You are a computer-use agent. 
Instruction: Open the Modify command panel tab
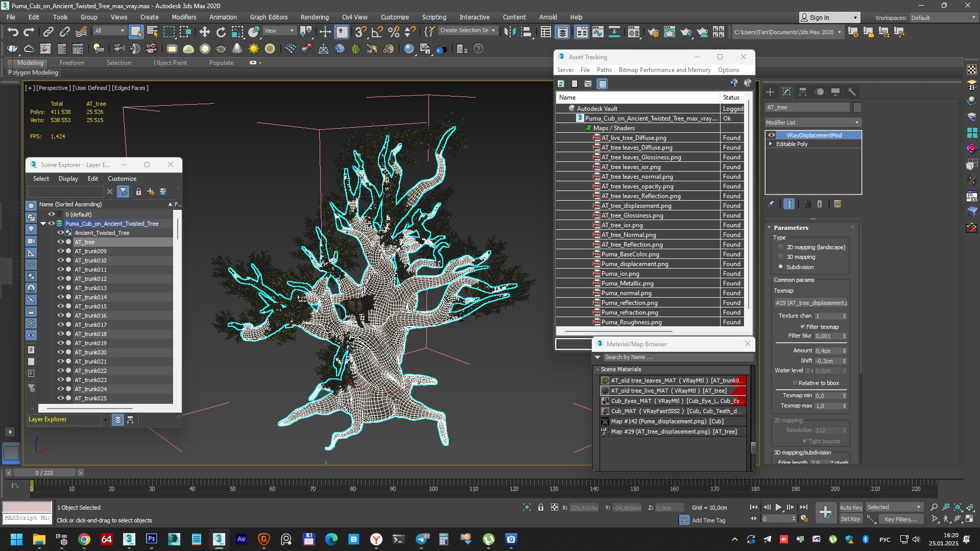[786, 92]
